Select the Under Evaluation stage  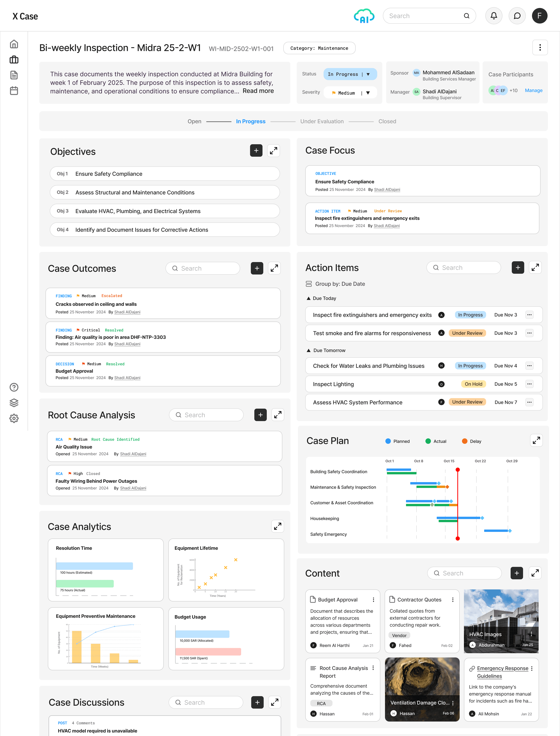coord(322,121)
